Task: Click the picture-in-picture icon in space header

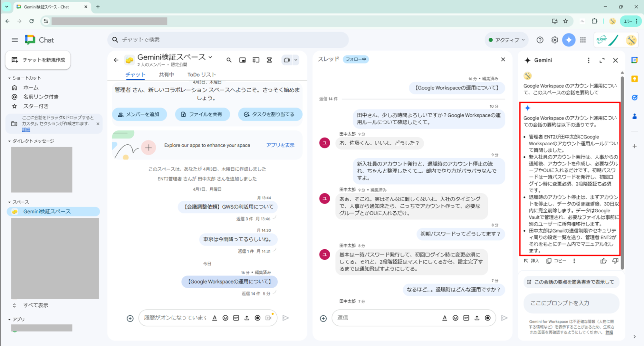Action: coord(242,60)
